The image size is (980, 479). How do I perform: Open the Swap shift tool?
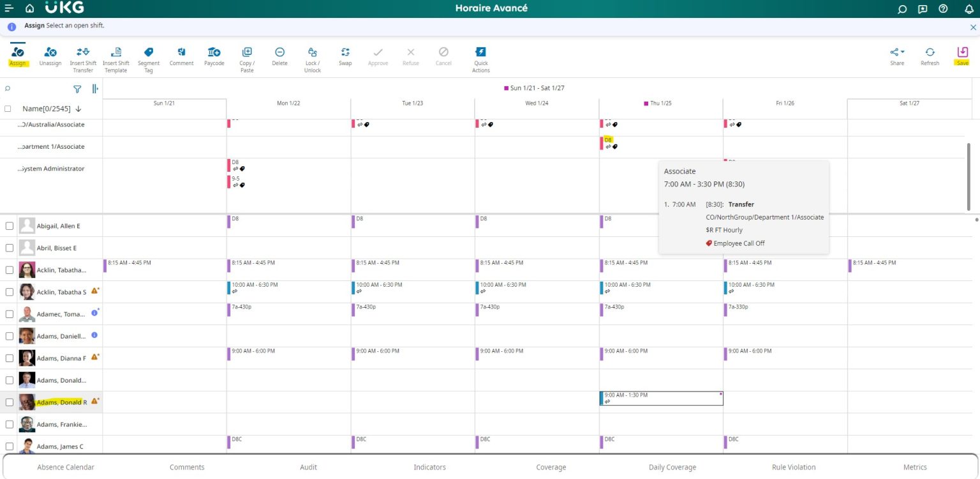[345, 56]
